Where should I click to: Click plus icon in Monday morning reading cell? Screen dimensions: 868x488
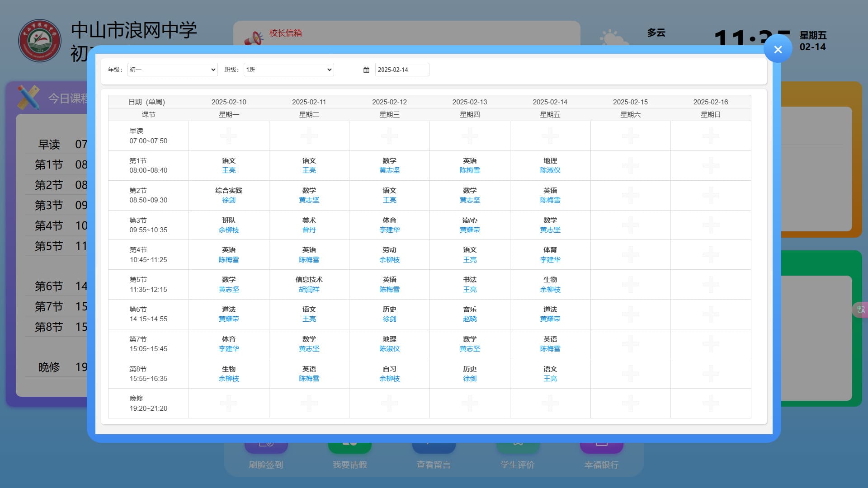click(229, 136)
